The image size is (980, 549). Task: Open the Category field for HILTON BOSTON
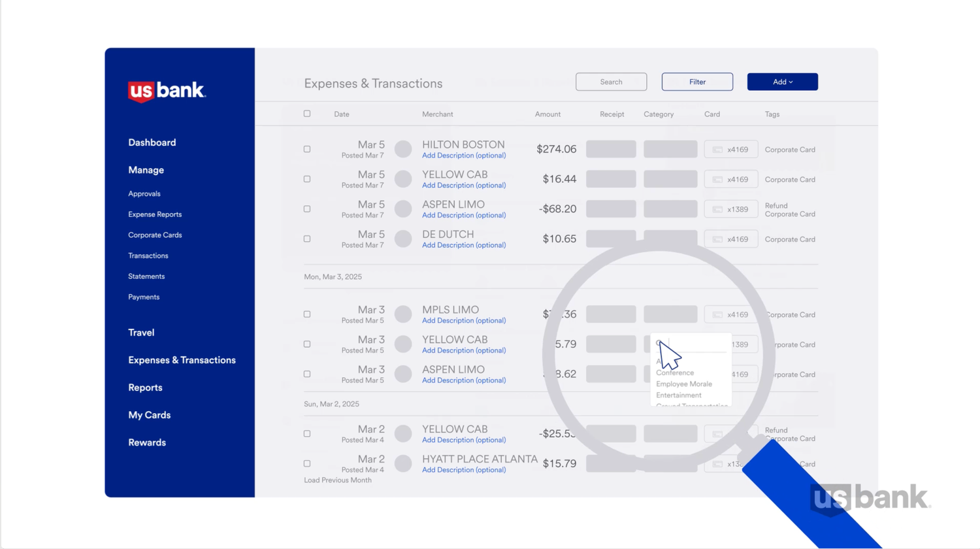coord(670,149)
